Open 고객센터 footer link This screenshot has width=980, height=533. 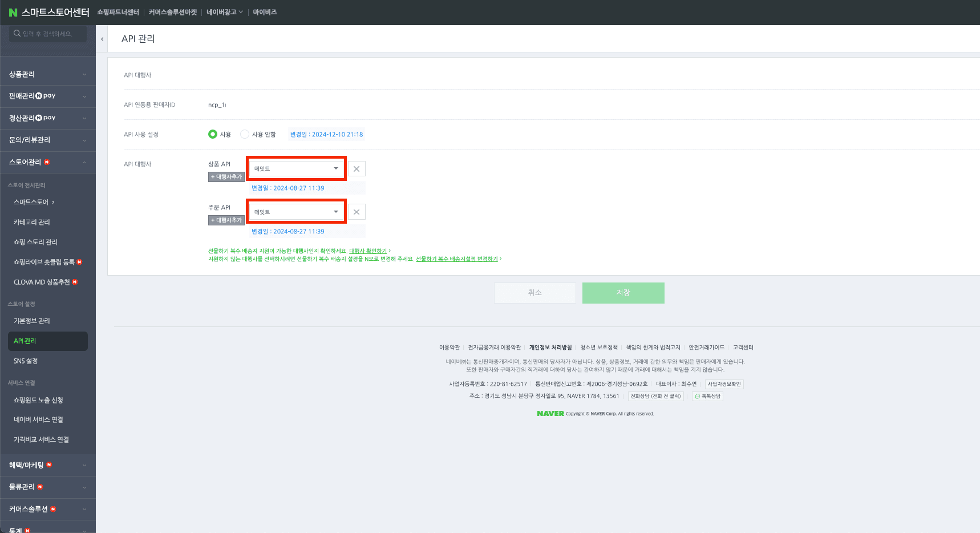[743, 348]
